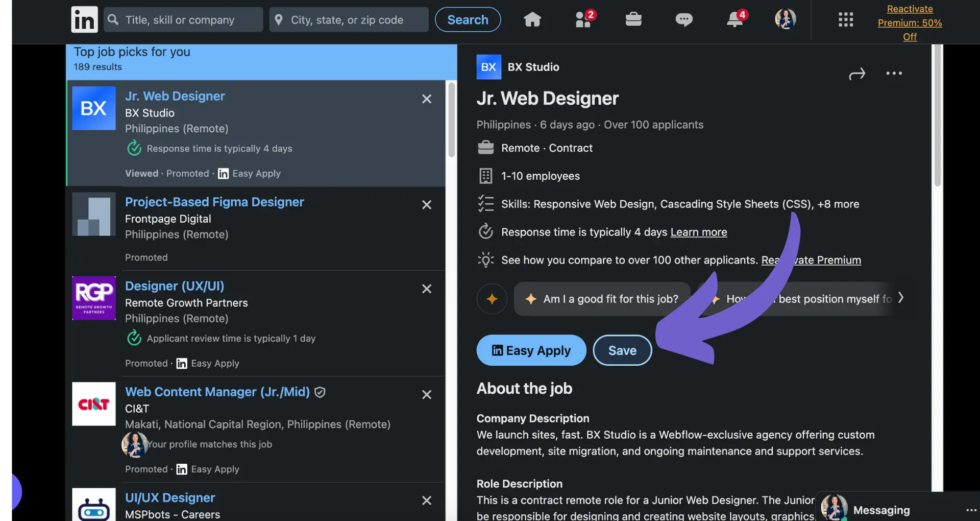Dismiss the Designer (UX/UI) job card
980x521 pixels.
427,289
